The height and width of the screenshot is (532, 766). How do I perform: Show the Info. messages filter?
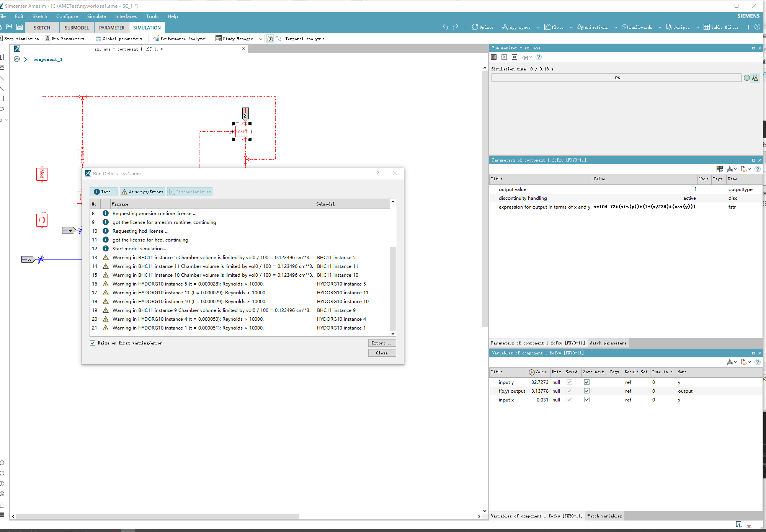click(x=103, y=192)
